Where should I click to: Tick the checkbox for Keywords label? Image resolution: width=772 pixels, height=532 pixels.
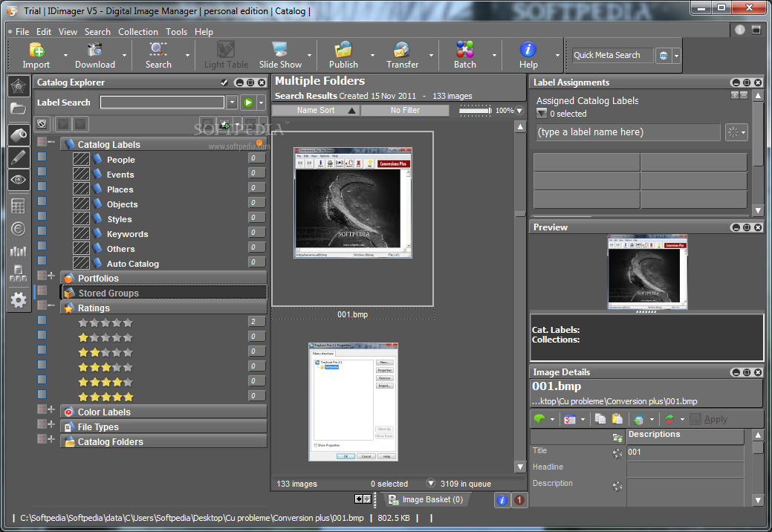(x=42, y=231)
